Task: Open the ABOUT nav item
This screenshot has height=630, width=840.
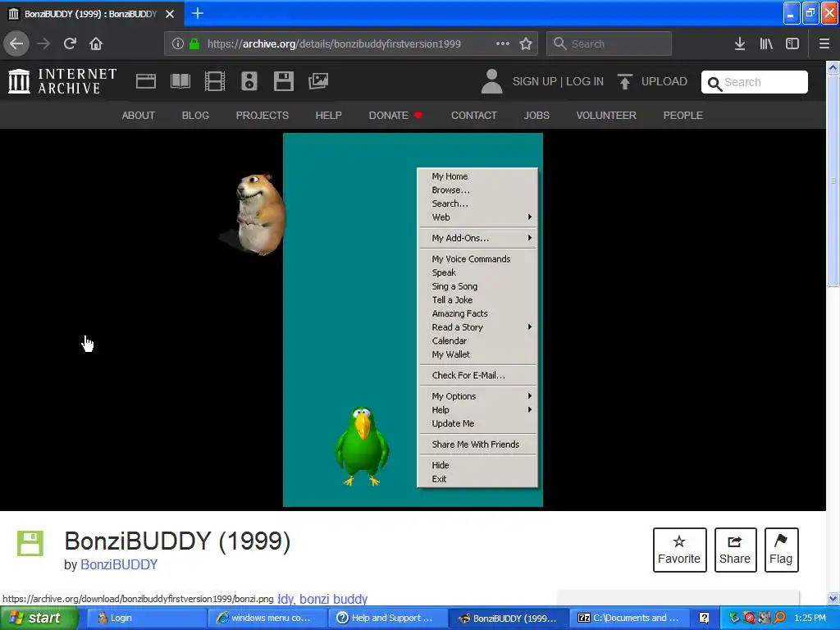Action: coord(138,115)
